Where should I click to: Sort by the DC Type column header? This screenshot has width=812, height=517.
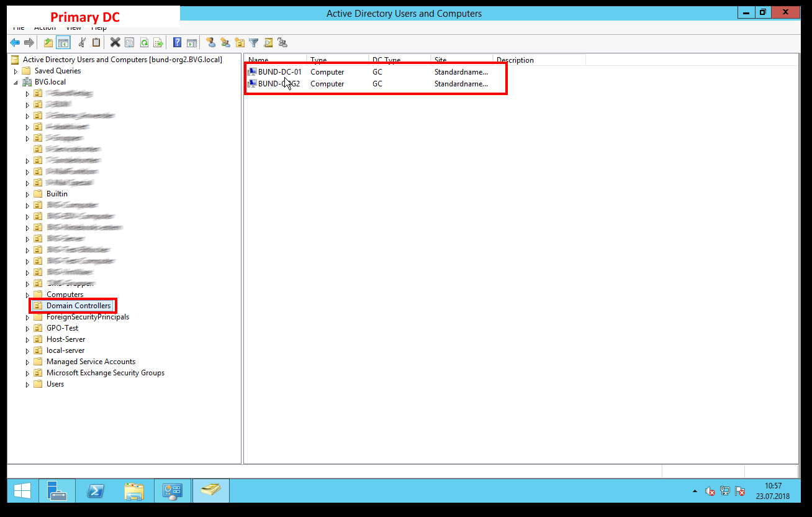click(400, 60)
